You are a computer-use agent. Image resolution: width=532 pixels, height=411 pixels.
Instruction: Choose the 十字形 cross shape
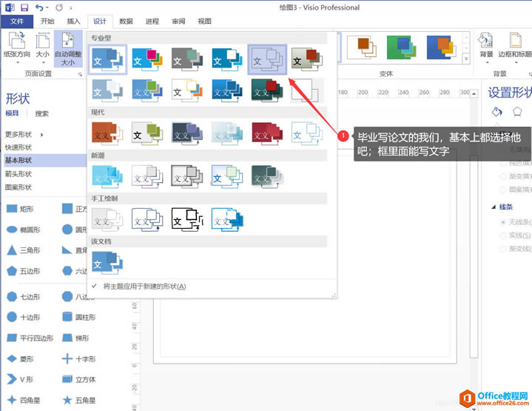click(x=78, y=358)
